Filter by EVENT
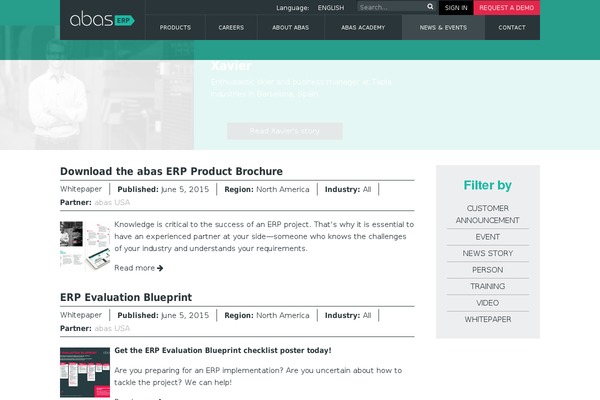Viewport: 600px width, 400px height. point(488,237)
